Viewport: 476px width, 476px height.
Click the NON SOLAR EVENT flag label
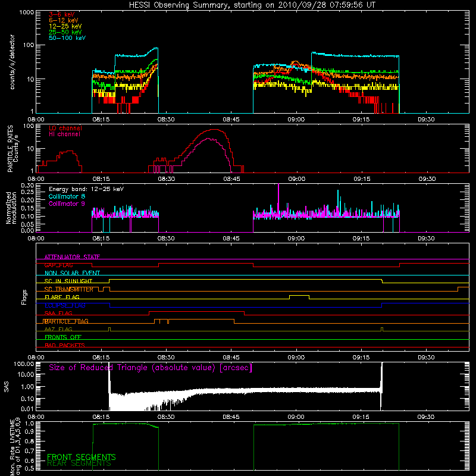[72, 273]
